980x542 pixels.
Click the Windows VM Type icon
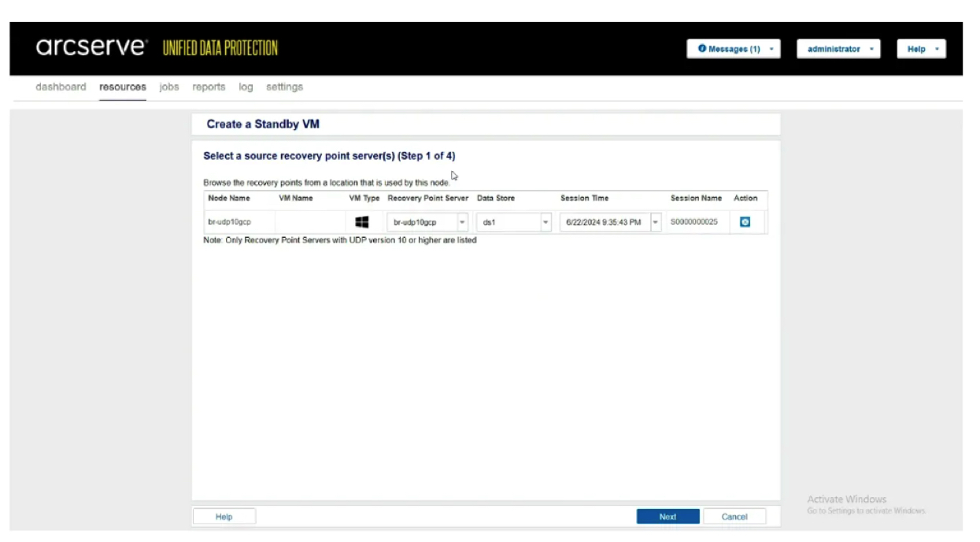(x=362, y=222)
